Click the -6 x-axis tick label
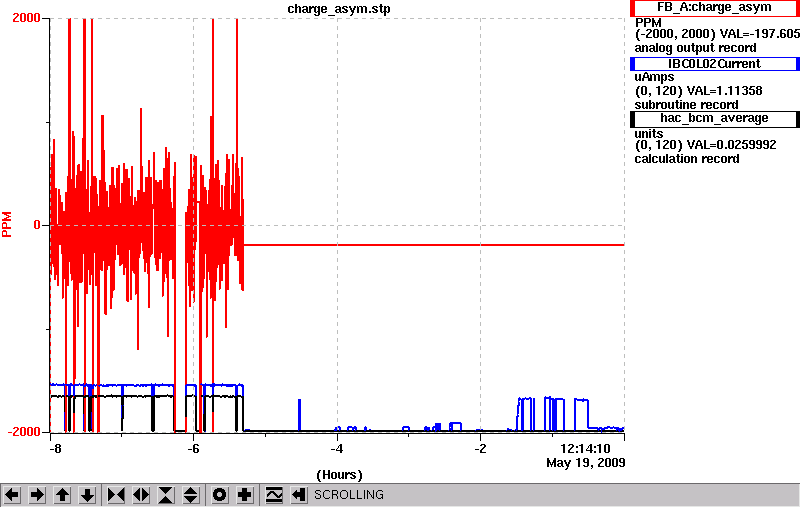Screen dimensions: 800x507 193,449
